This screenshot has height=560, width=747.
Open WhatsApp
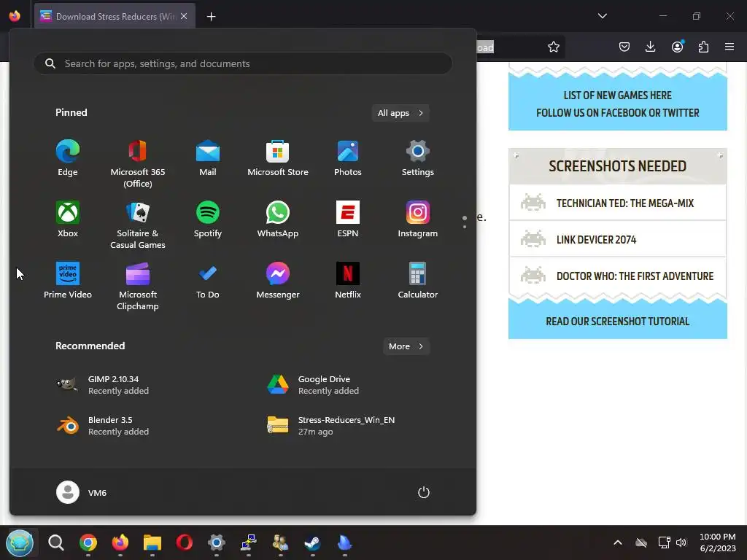pyautogui.click(x=278, y=219)
